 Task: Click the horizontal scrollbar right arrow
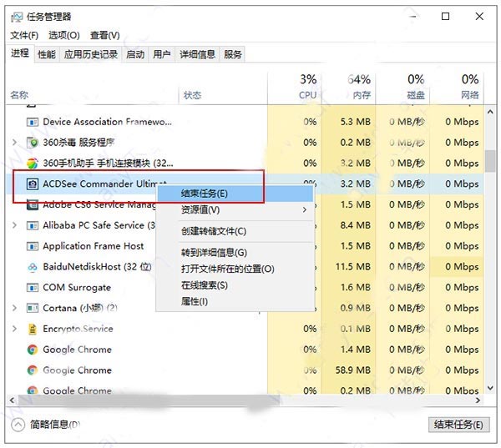pos(478,400)
